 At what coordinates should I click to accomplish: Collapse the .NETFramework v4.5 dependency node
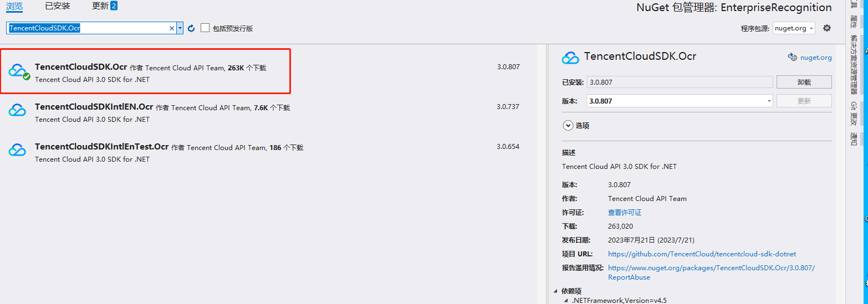pyautogui.click(x=566, y=301)
